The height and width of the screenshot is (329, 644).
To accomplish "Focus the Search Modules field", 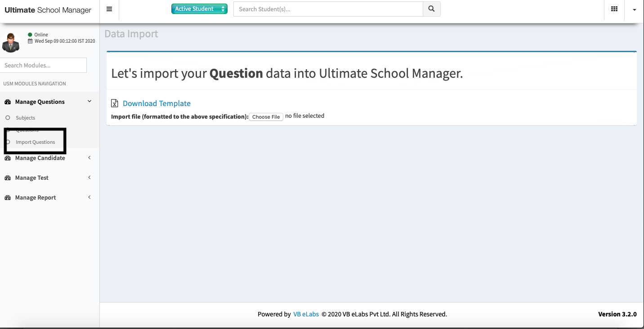I will point(43,65).
